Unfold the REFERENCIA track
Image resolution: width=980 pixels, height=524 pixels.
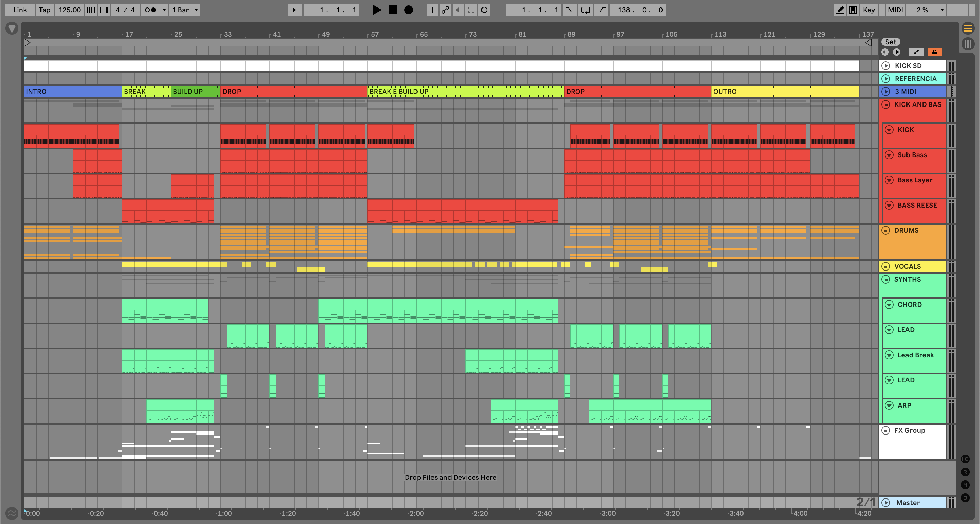886,78
